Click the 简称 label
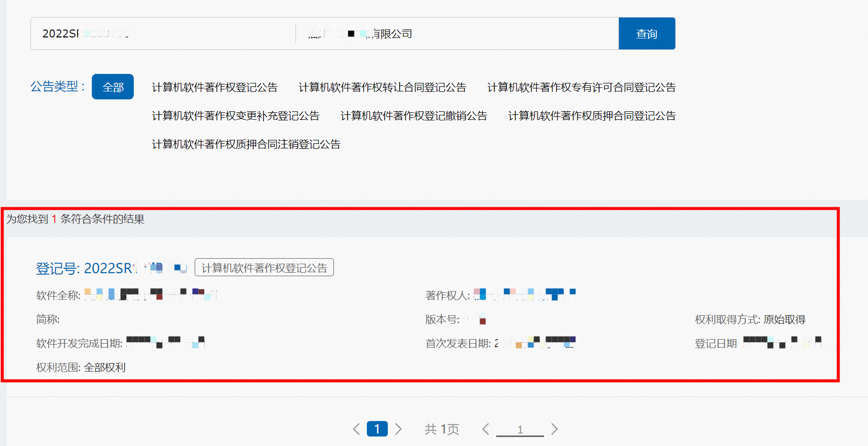Viewport: 868px width, 446px height. 48,320
